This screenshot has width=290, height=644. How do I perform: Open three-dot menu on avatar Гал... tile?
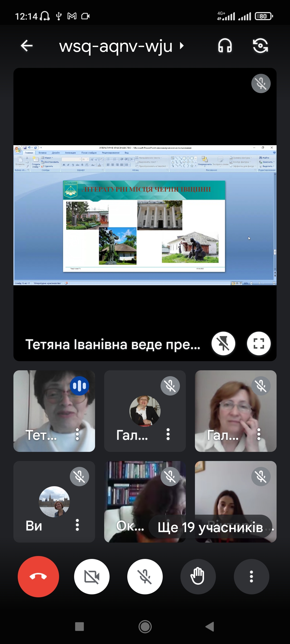[x=168, y=434]
